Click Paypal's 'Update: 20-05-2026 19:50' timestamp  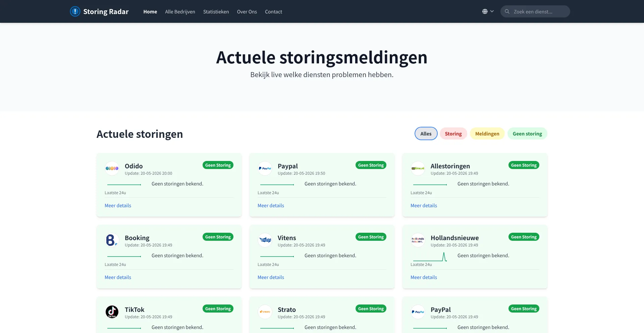(301, 173)
